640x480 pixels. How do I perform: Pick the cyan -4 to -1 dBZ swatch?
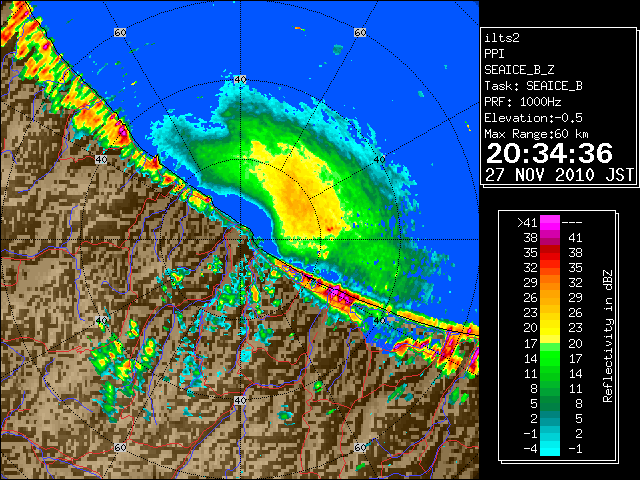pos(550,448)
